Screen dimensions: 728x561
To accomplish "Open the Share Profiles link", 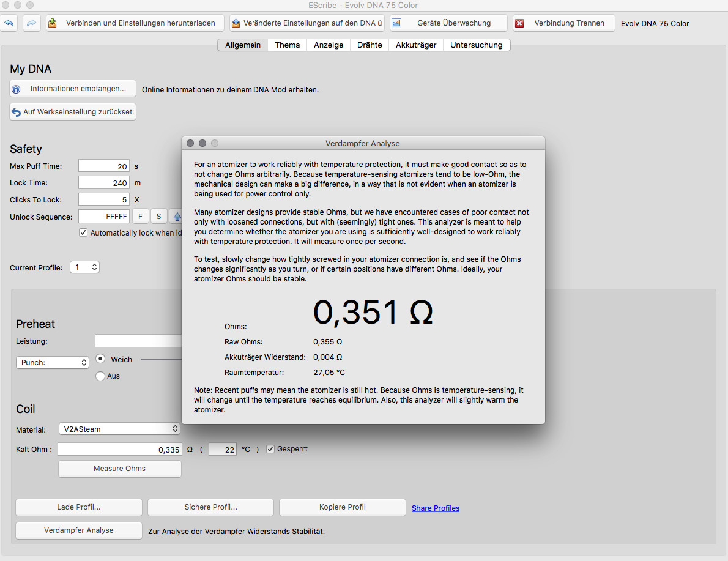I will (x=435, y=508).
